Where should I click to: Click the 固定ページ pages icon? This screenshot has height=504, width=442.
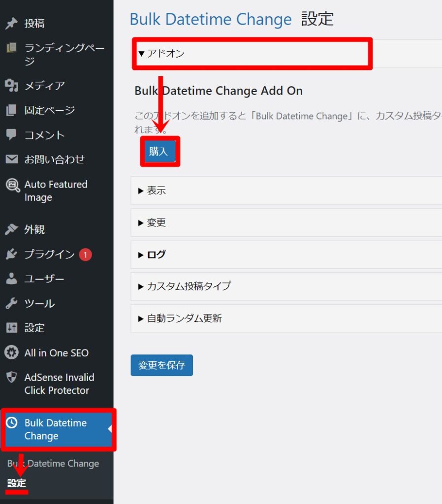coord(10,110)
